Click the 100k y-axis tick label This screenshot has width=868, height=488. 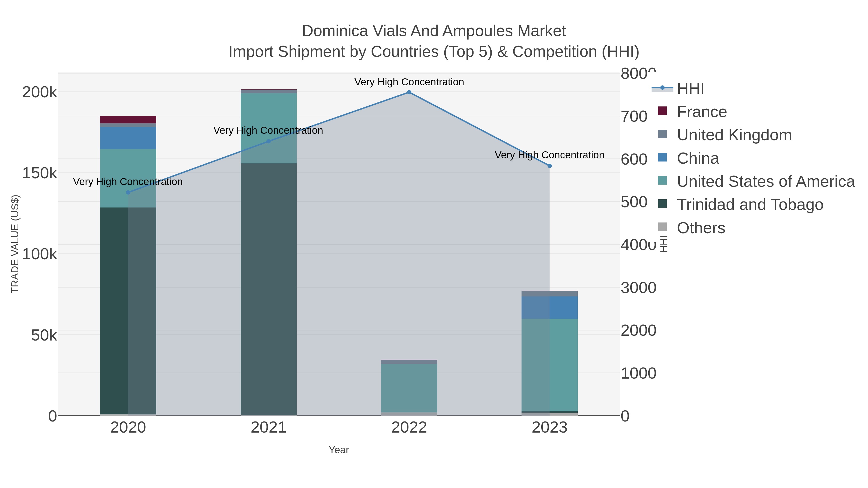pyautogui.click(x=40, y=254)
